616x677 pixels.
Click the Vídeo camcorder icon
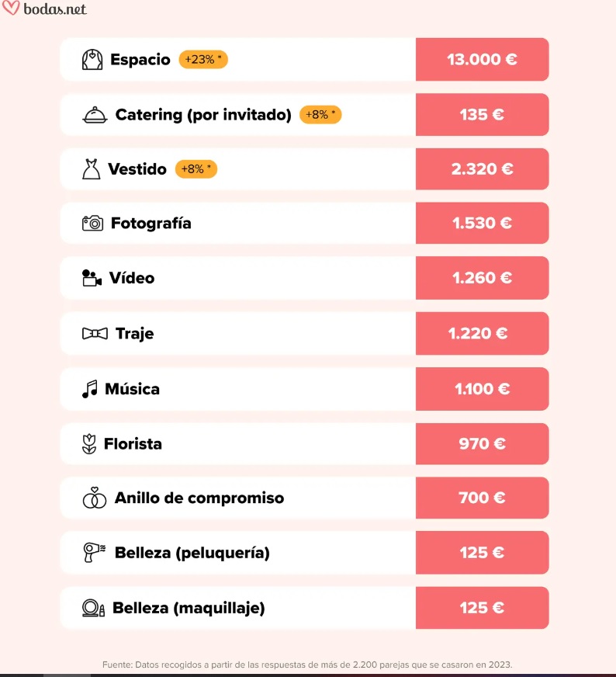(x=92, y=278)
